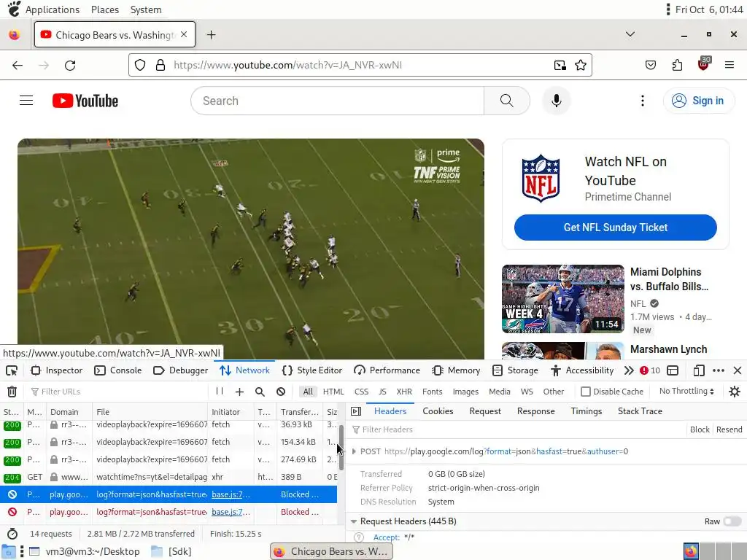Viewport: 747px width, 560px height.
Task: Enable the Disable Cache checkbox
Action: point(586,392)
